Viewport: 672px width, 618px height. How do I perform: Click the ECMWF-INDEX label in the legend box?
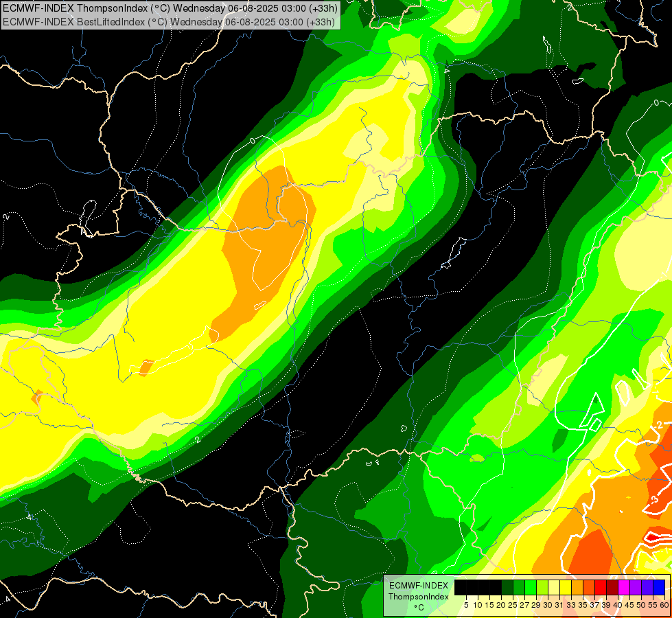pos(419,586)
